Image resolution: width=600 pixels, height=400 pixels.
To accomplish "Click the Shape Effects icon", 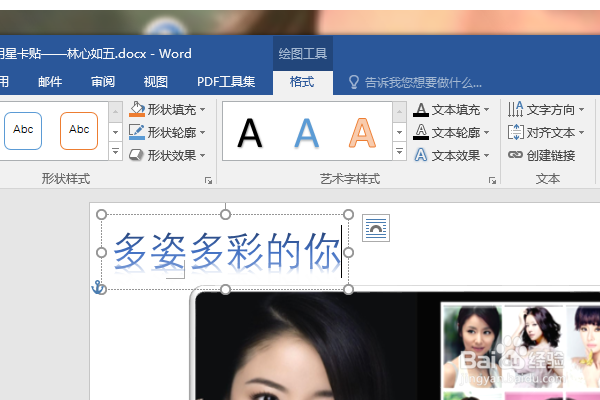I will [137, 155].
